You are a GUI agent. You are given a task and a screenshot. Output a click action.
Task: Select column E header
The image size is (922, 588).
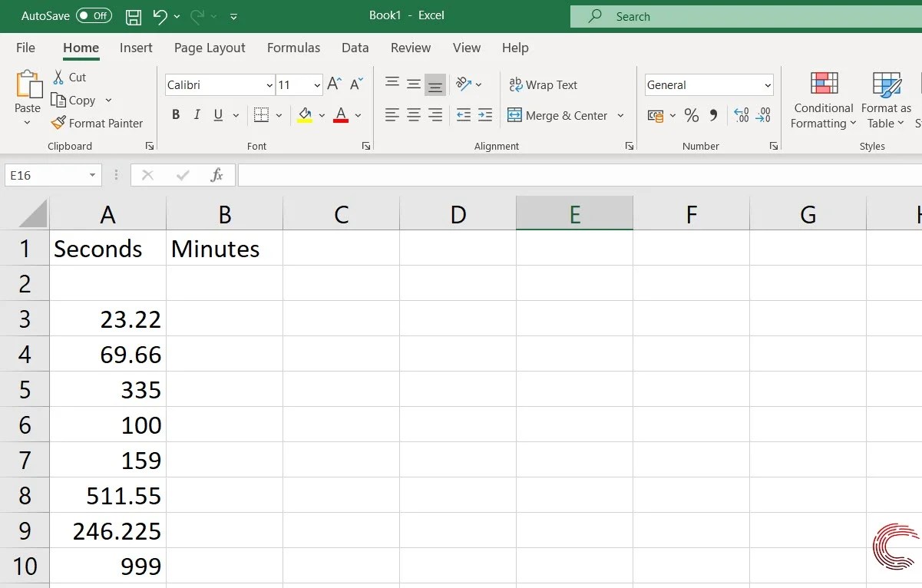tap(574, 213)
